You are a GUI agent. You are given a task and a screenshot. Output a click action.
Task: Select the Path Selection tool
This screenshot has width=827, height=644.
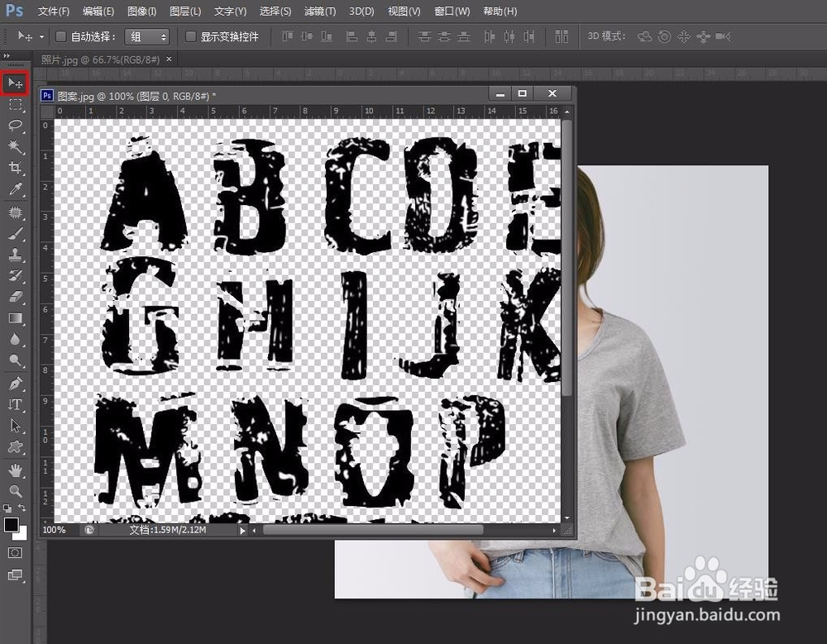coord(15,426)
